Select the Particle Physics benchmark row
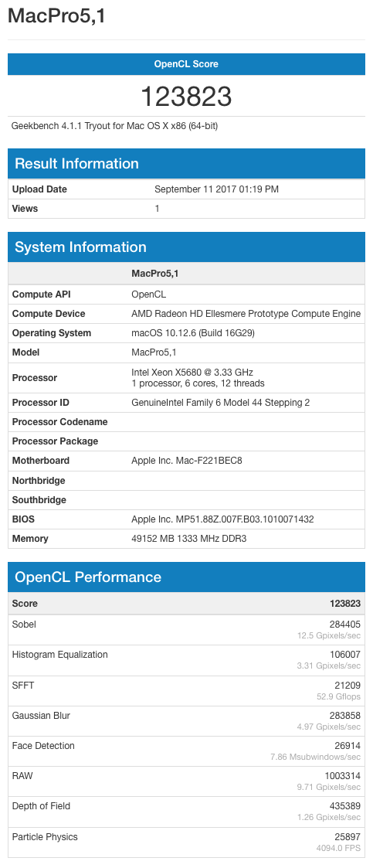 coord(187,842)
